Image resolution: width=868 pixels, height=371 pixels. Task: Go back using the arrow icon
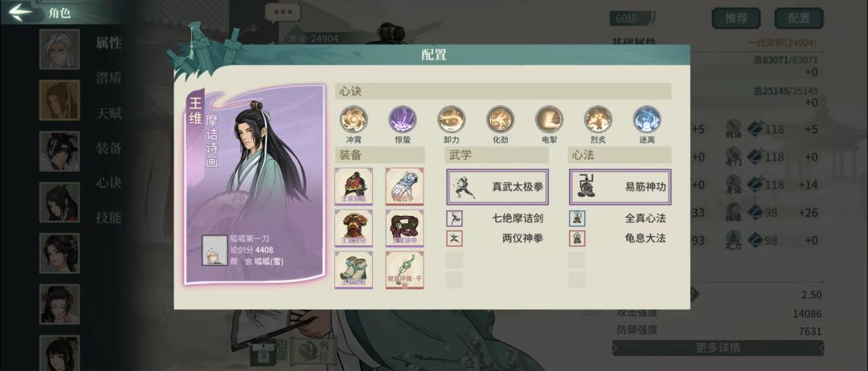point(21,12)
